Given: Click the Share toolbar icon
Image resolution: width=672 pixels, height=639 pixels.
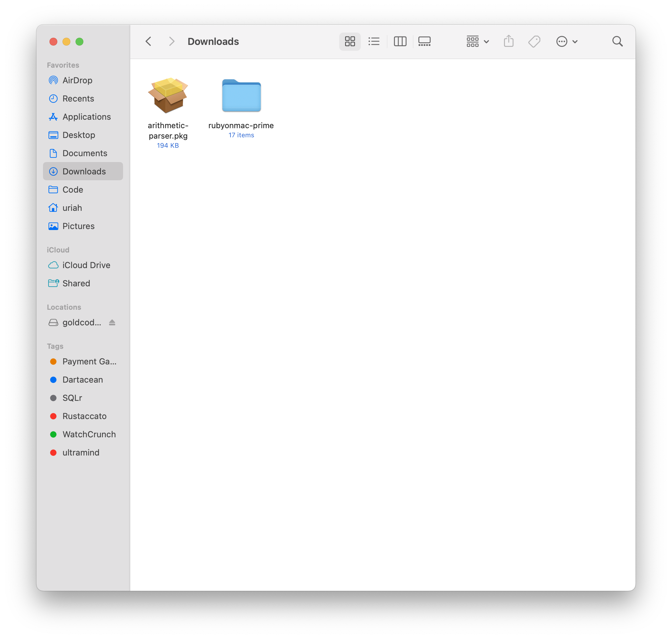Looking at the screenshot, I should point(509,42).
